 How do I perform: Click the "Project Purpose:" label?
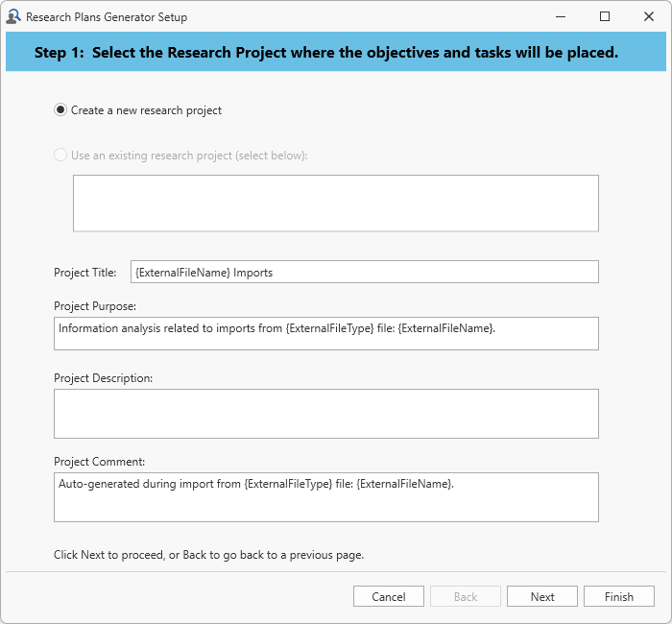(95, 306)
